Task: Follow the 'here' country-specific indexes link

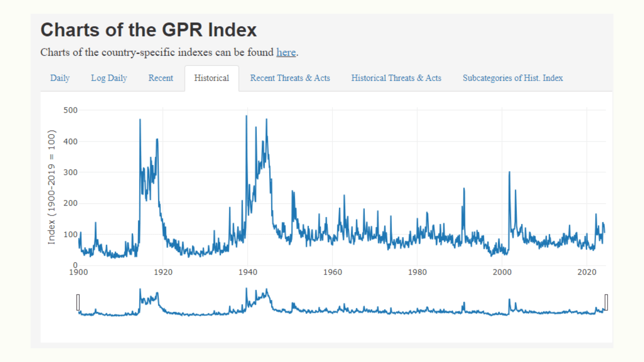Action: (x=286, y=52)
